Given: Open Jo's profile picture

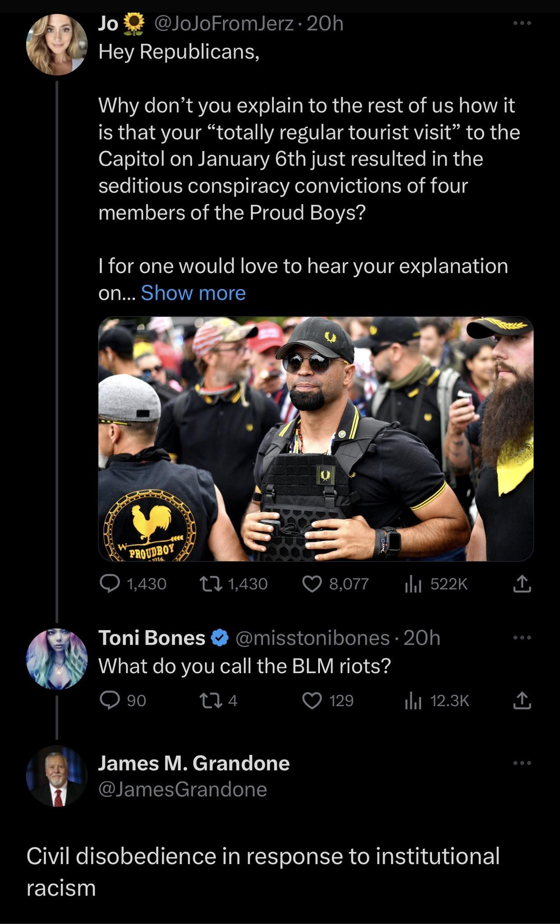Looking at the screenshot, I should (57, 44).
